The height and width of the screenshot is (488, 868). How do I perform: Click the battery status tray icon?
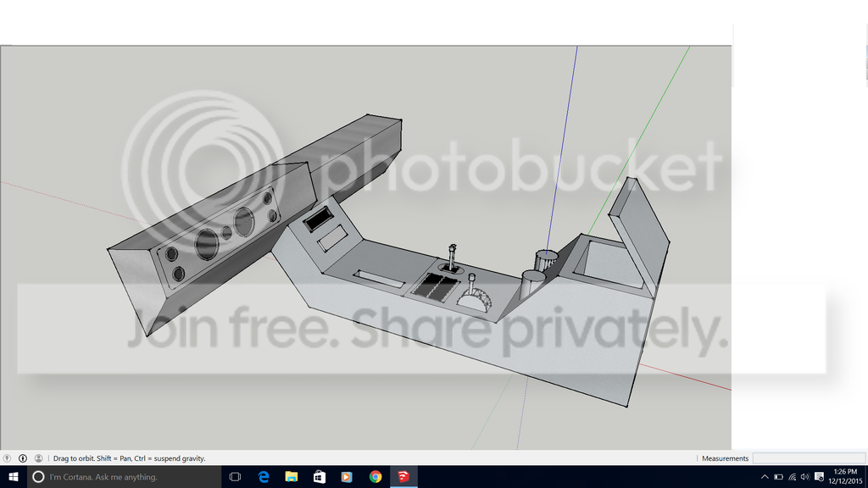point(778,477)
